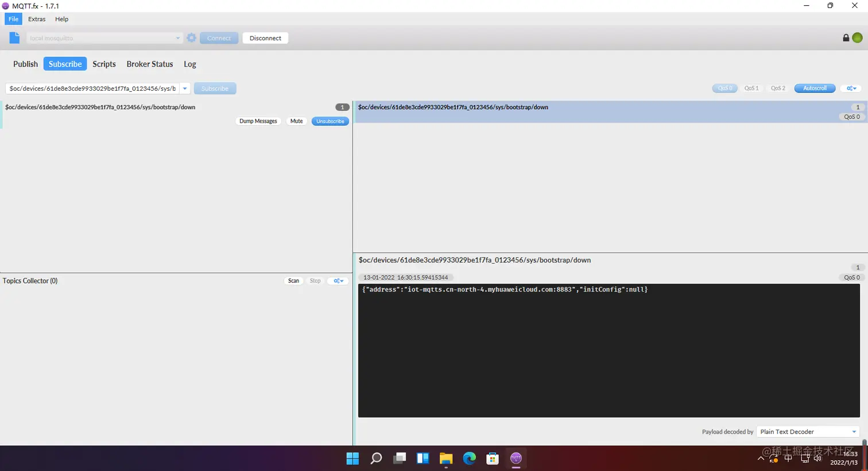Open Microsoft Store from taskbar
The height and width of the screenshot is (471, 868).
pyautogui.click(x=493, y=458)
